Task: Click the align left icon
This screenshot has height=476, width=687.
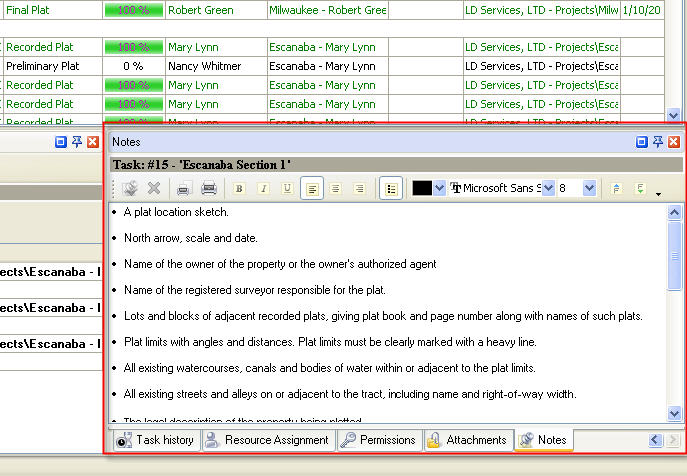Action: 312,188
